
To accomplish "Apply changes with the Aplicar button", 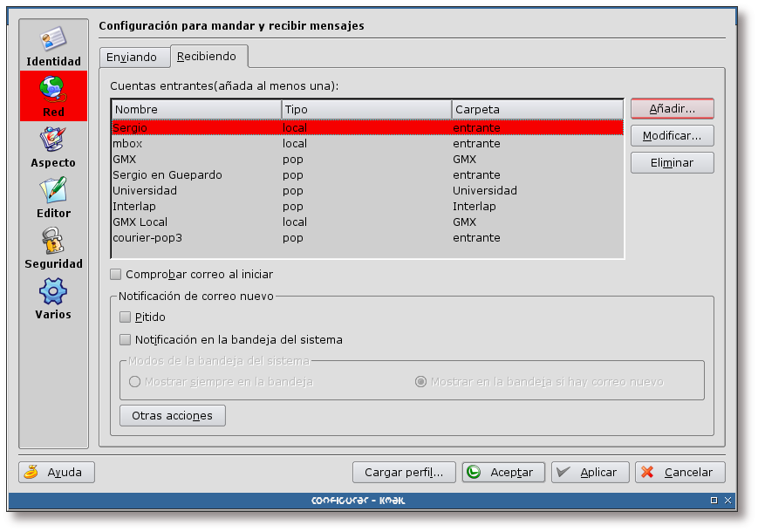I will pyautogui.click(x=590, y=472).
